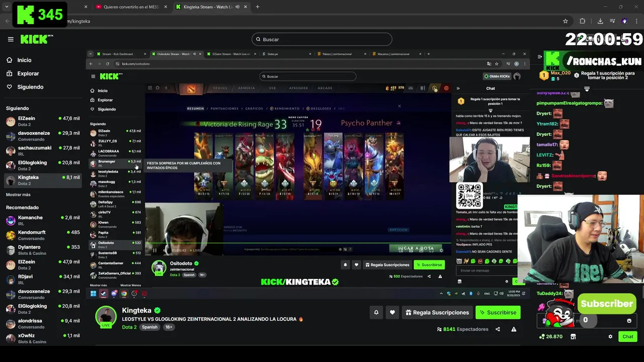
Task: Share Kingteka stream via share icon
Action: 498,329
